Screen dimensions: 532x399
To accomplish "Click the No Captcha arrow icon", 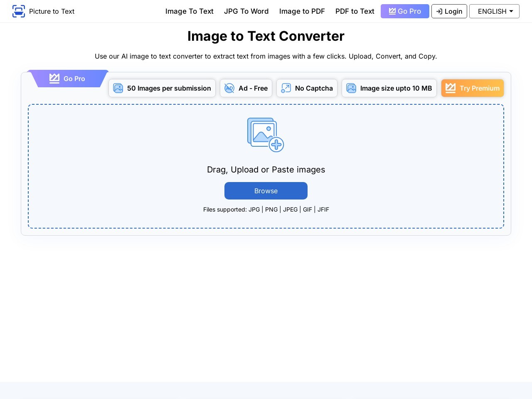I will click(x=286, y=88).
